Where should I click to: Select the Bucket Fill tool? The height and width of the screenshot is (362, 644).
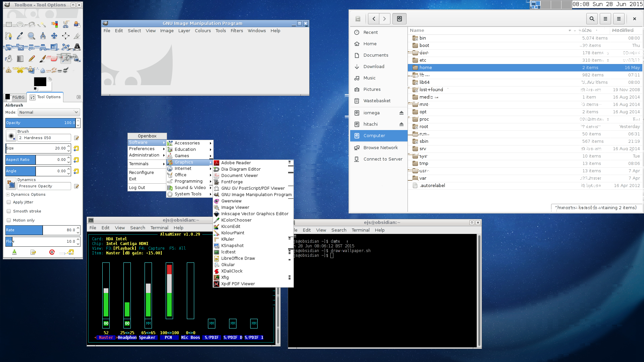pos(9,59)
